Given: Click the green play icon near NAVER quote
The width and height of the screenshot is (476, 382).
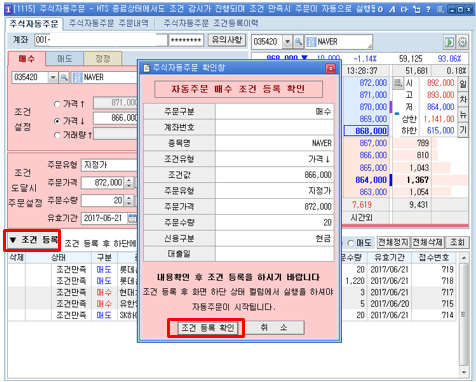Looking at the screenshot, I should click(x=449, y=42).
